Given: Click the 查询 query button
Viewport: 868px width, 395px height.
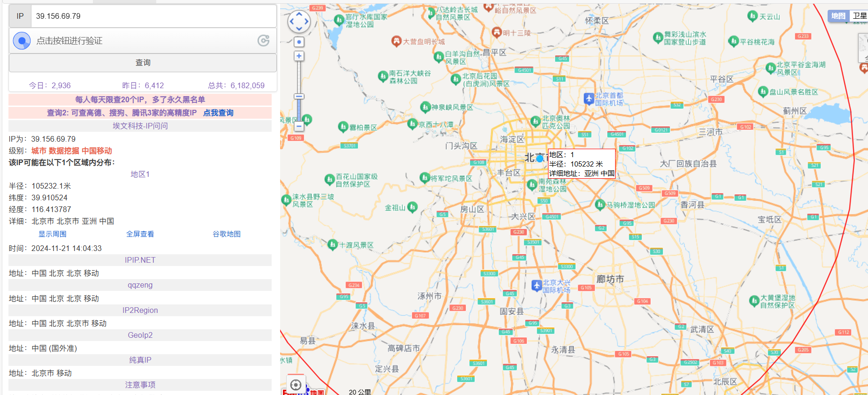Looking at the screenshot, I should (143, 62).
